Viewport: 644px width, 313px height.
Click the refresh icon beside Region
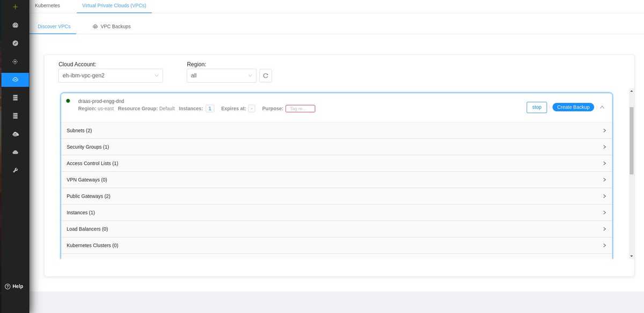(x=266, y=76)
